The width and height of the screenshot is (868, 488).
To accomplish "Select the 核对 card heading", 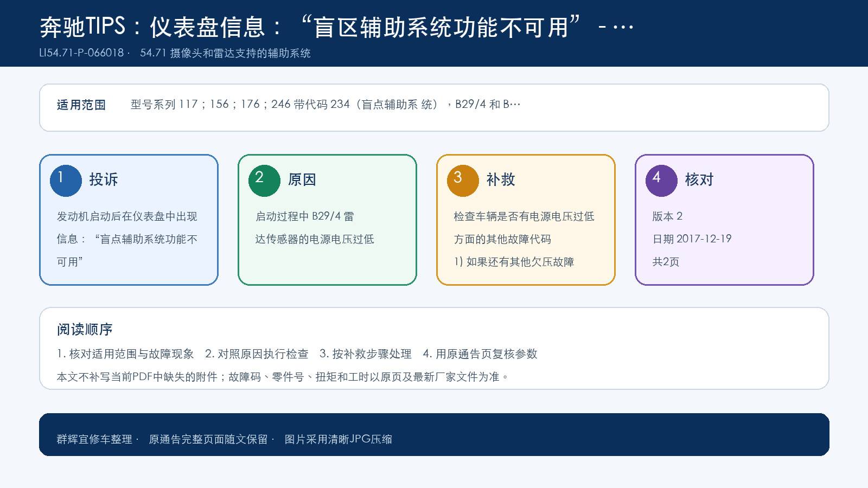I will [699, 179].
